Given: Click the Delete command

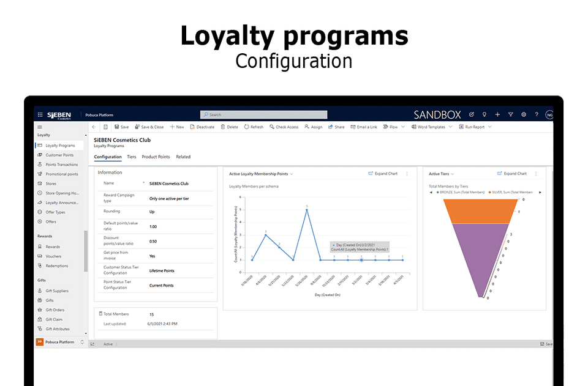Looking at the screenshot, I should [x=229, y=127].
